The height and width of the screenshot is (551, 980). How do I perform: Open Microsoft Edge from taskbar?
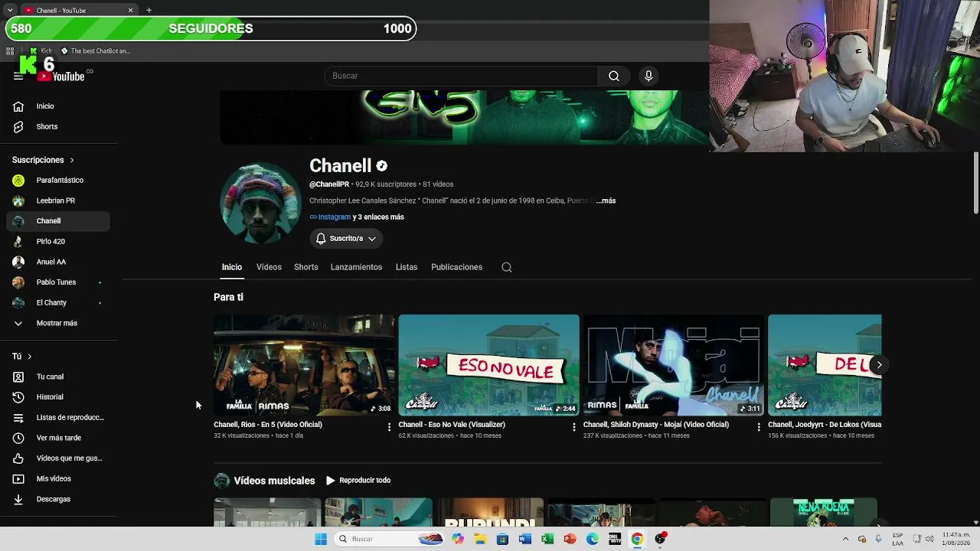(x=593, y=539)
